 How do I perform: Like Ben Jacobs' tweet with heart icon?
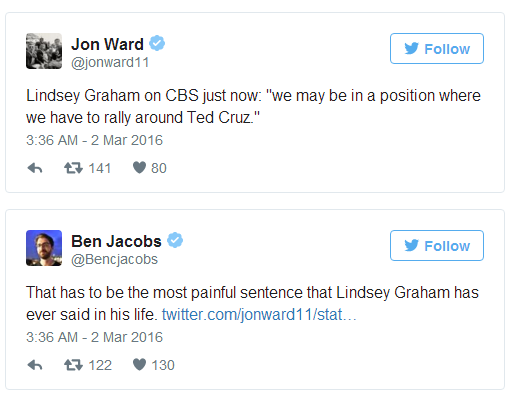(x=139, y=365)
